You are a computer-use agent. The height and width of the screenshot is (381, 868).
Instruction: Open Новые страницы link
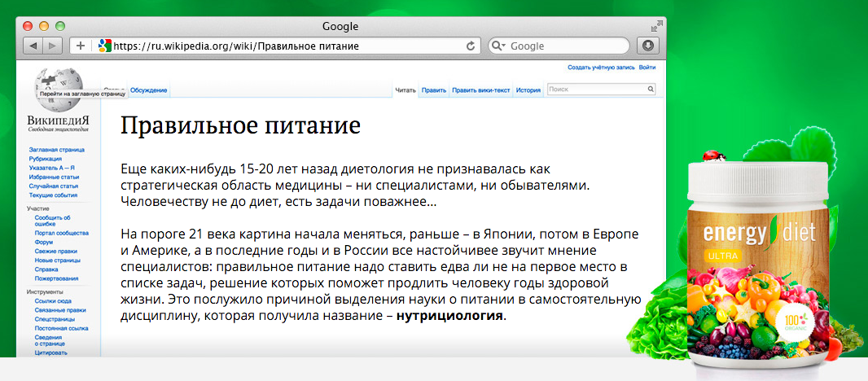58,261
